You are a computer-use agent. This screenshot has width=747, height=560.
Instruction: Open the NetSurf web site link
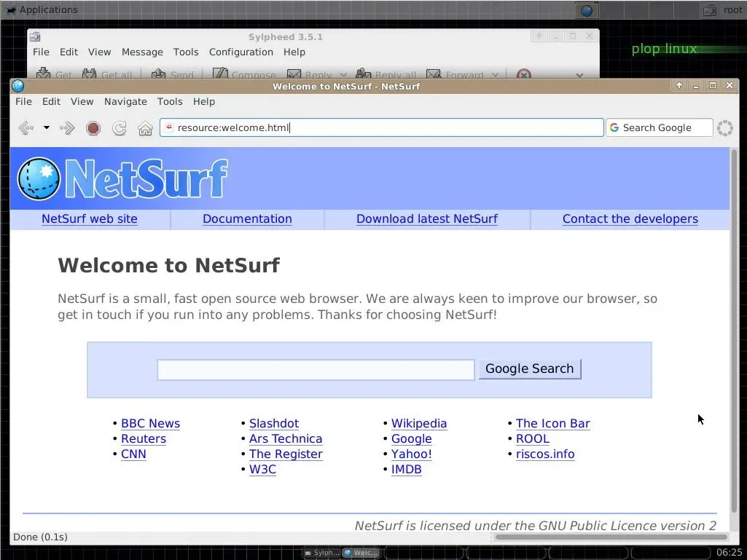90,219
